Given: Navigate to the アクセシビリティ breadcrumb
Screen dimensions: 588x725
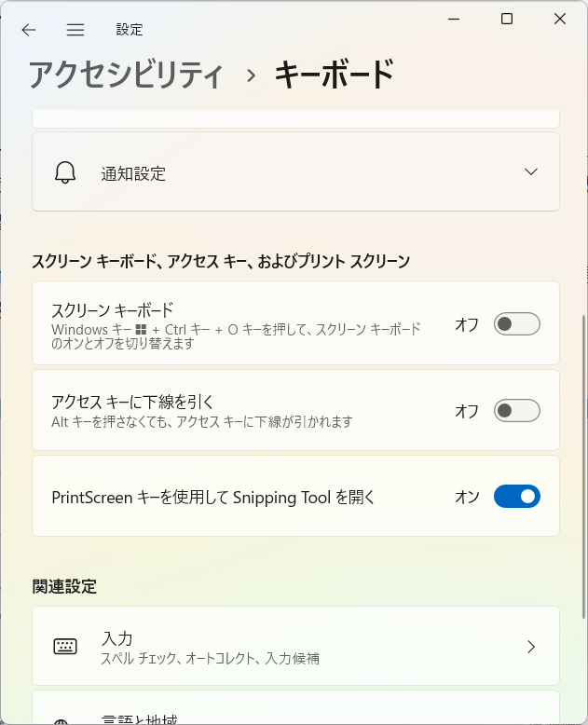Looking at the screenshot, I should click(x=126, y=75).
